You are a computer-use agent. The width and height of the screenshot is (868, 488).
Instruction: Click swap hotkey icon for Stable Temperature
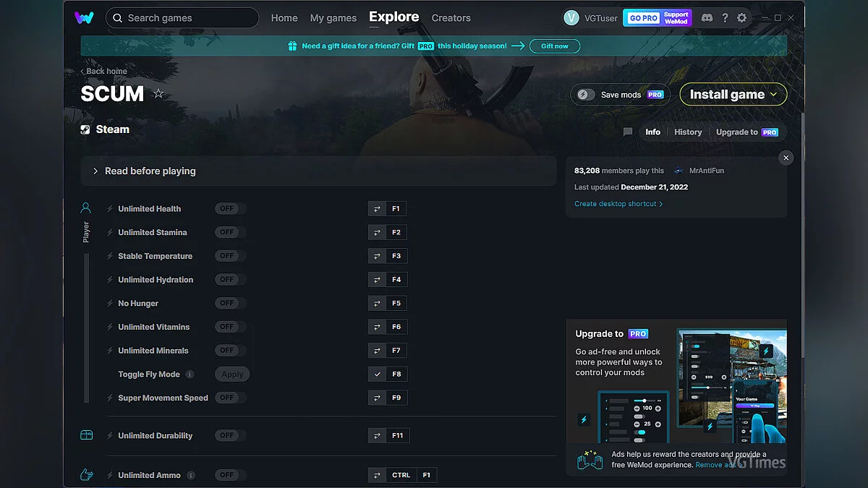tap(377, 256)
